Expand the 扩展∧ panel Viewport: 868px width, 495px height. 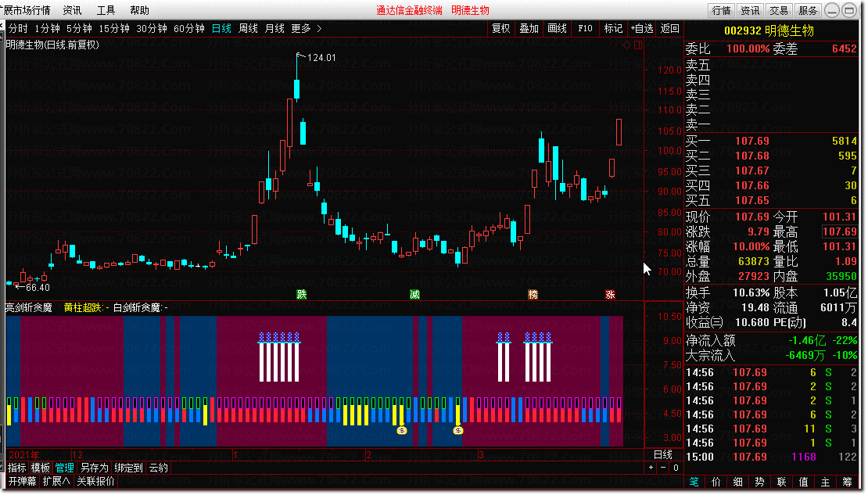tap(56, 481)
